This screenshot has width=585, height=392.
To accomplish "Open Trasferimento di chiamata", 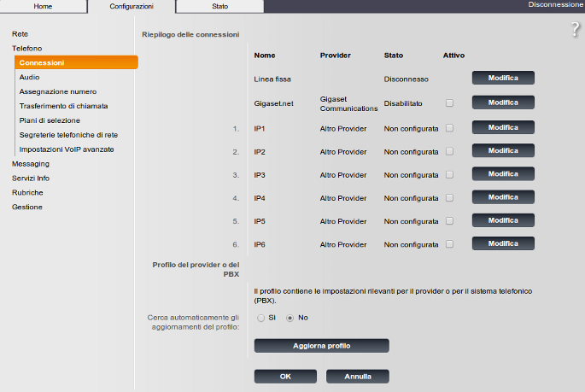I will (63, 106).
